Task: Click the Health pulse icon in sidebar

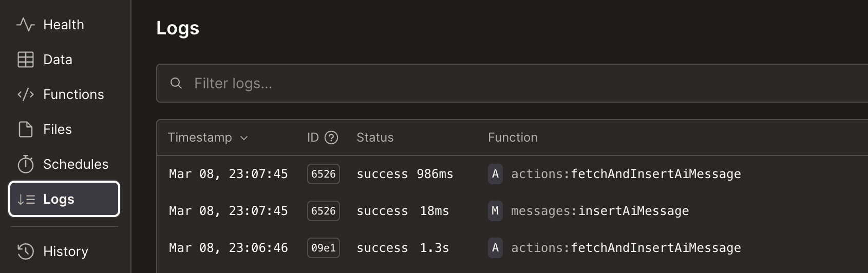Action: (x=26, y=25)
